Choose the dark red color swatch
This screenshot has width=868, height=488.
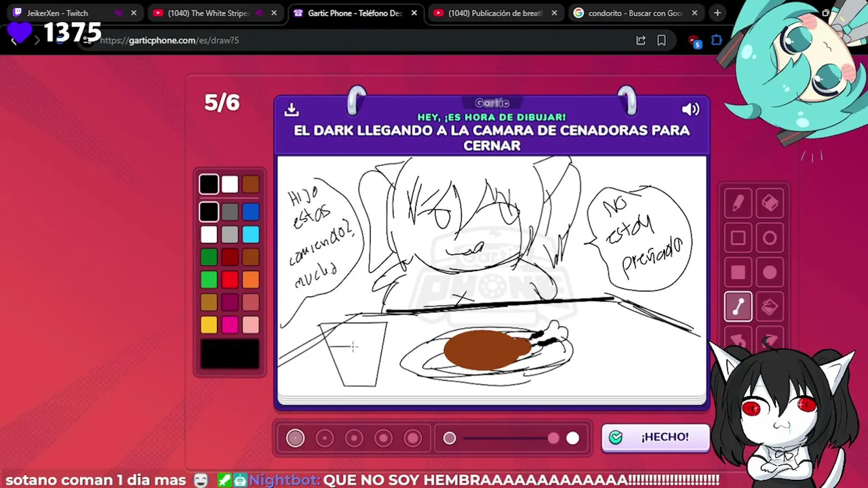(x=230, y=257)
